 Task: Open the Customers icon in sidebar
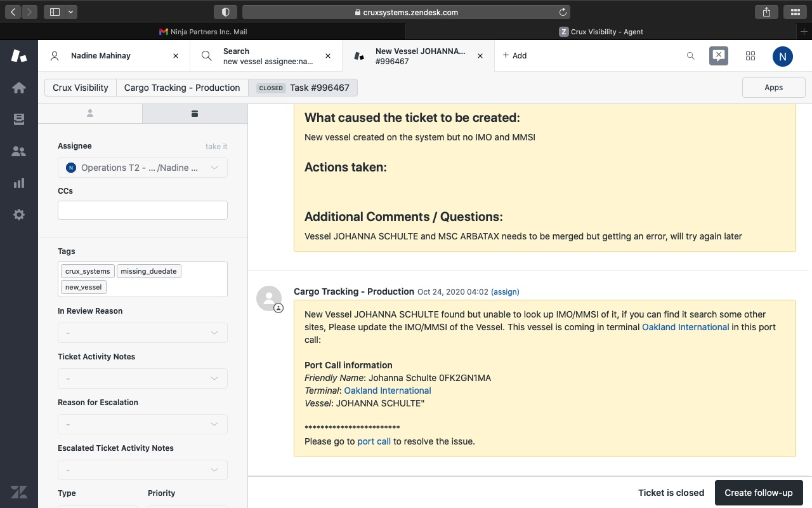pyautogui.click(x=19, y=151)
